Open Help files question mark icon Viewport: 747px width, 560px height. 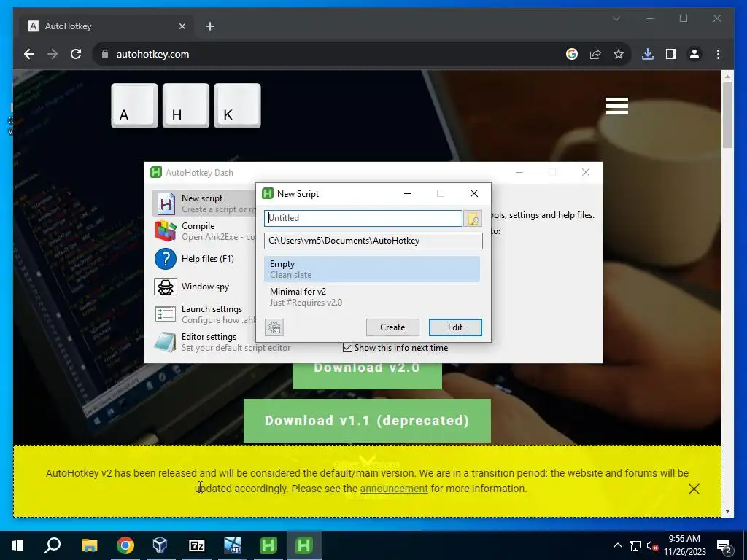point(166,259)
